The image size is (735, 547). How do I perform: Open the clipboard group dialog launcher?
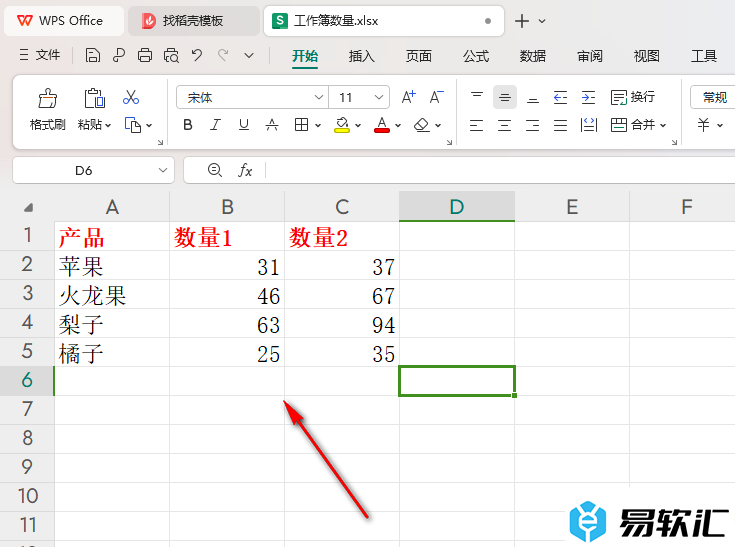[x=160, y=142]
